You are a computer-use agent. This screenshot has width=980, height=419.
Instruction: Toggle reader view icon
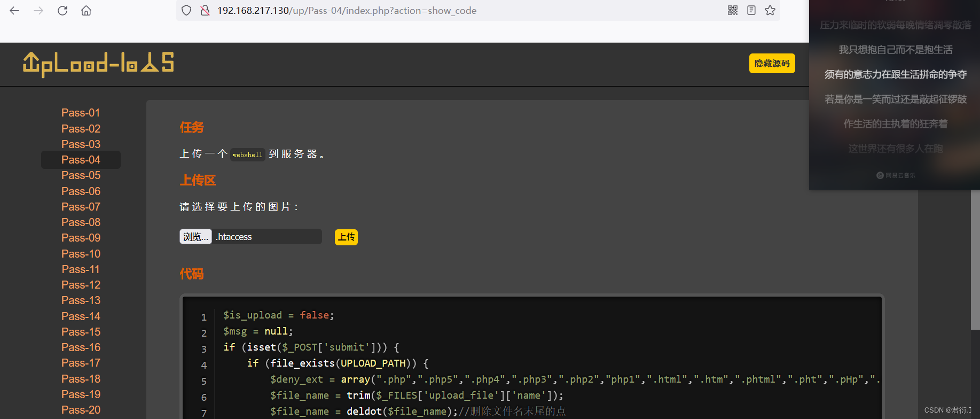pyautogui.click(x=751, y=10)
